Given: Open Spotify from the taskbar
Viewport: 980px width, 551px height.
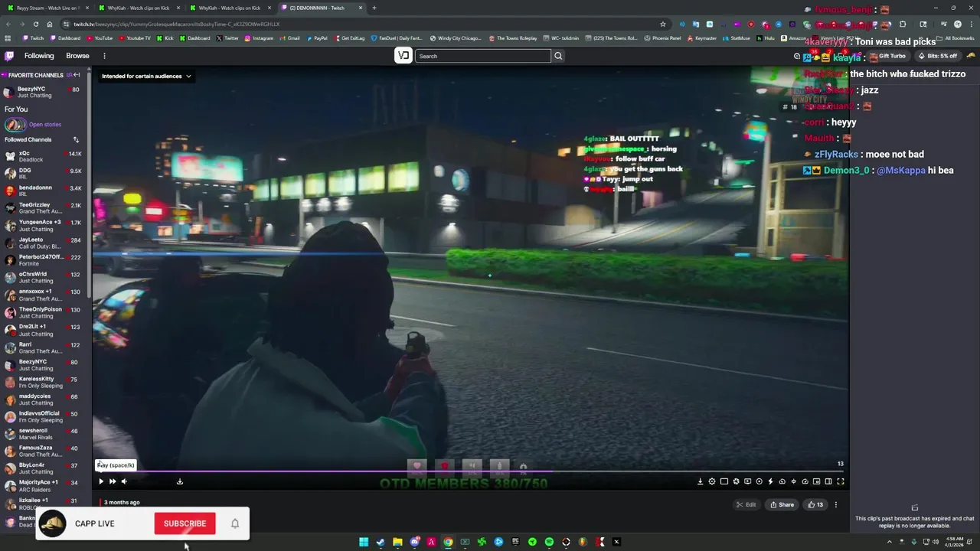Looking at the screenshot, I should (x=549, y=542).
